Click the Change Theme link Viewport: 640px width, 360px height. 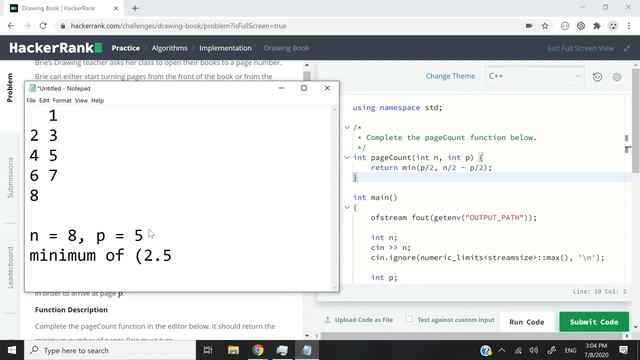450,76
